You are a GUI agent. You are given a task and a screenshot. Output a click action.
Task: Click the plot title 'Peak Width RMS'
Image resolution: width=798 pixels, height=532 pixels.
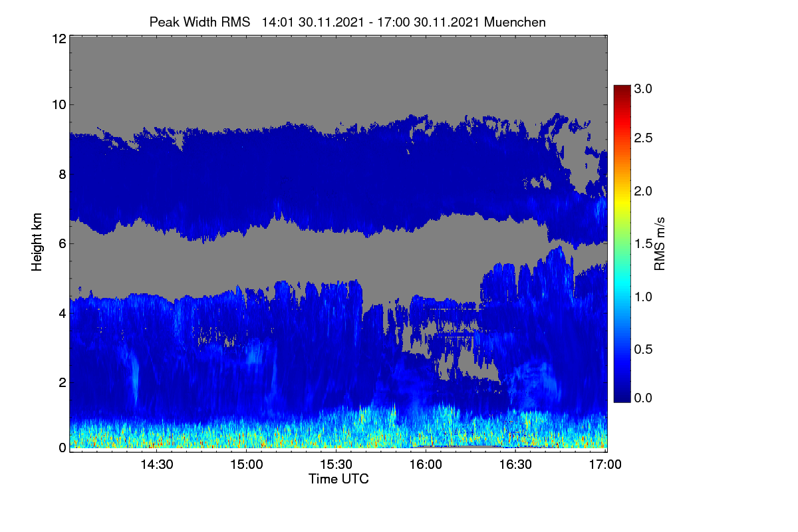pyautogui.click(x=200, y=22)
